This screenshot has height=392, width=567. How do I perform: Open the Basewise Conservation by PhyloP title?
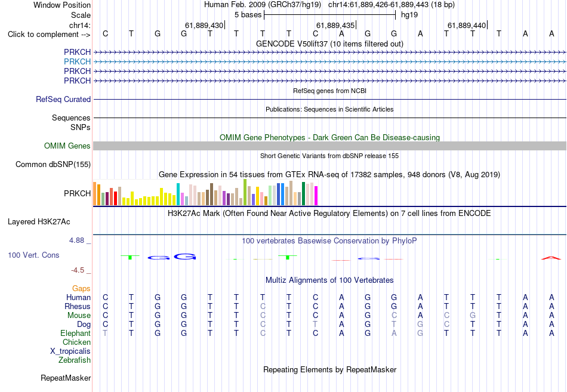pyautogui.click(x=329, y=241)
